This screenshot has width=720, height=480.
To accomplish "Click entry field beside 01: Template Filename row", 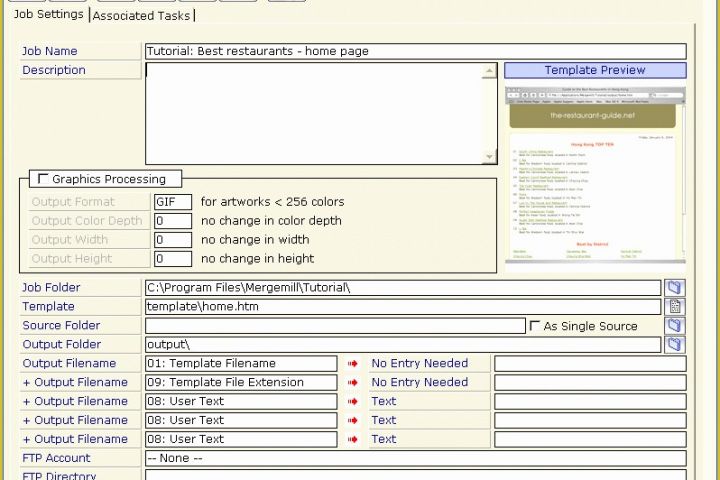I will tap(590, 363).
